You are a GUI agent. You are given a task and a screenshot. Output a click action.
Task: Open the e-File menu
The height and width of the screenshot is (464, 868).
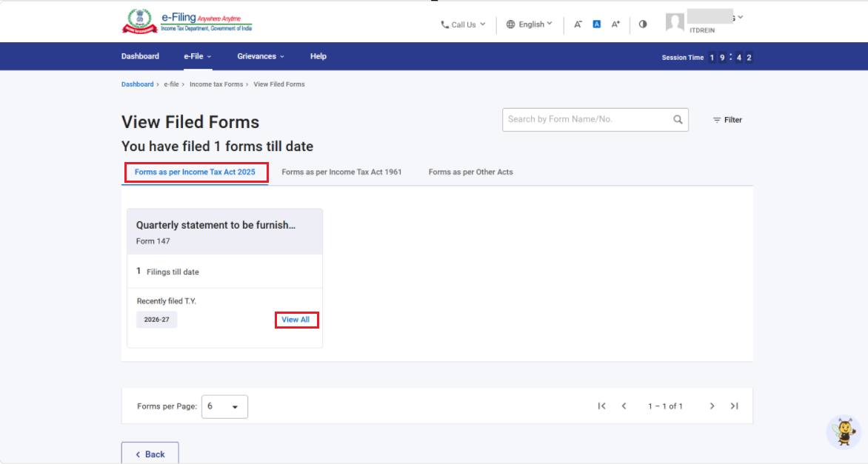tap(198, 56)
